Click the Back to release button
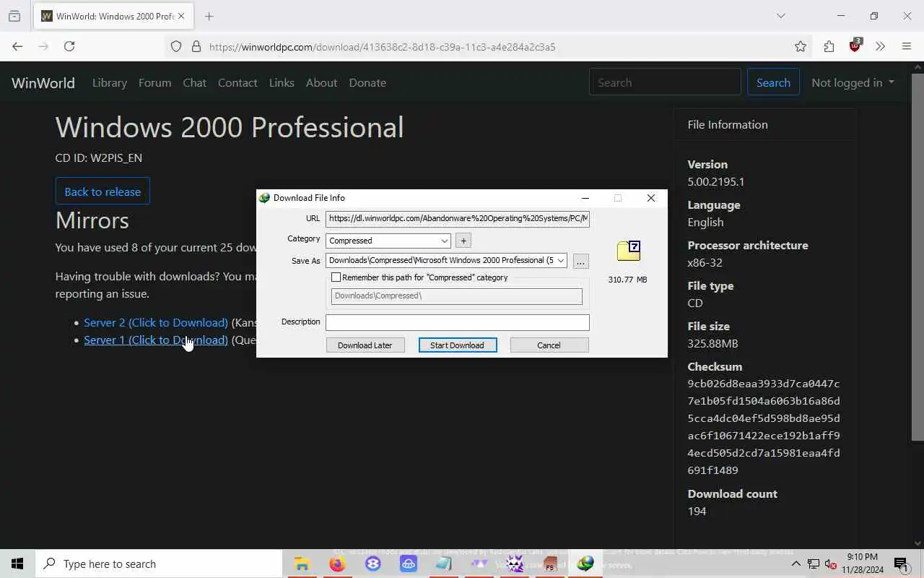The height and width of the screenshot is (578, 924). pyautogui.click(x=103, y=191)
